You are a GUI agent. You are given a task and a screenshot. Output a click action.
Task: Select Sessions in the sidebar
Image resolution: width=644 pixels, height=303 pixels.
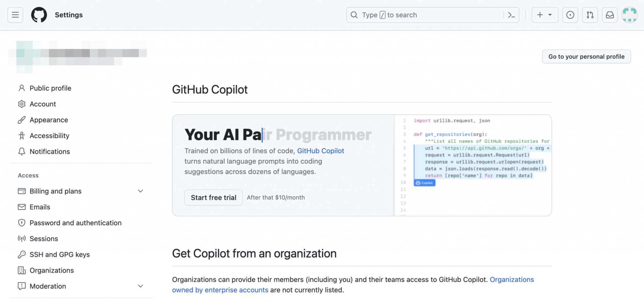(x=44, y=238)
